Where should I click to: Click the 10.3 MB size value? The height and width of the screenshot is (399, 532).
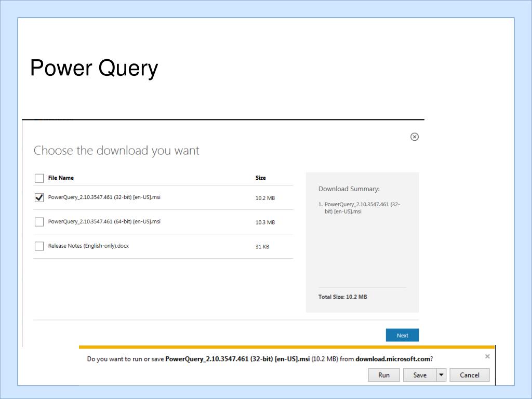265,222
